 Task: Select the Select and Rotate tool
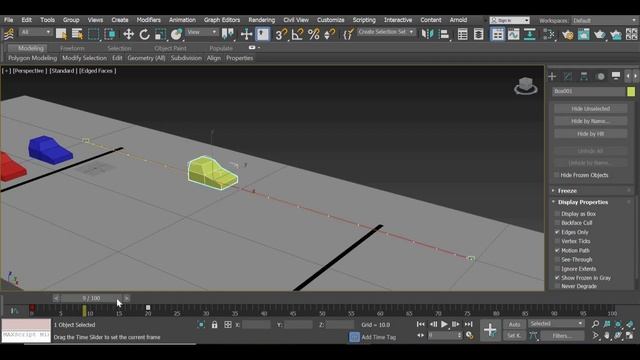(144, 34)
